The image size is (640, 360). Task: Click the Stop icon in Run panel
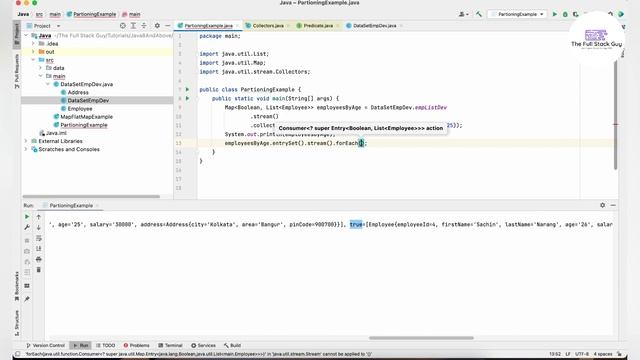point(27,240)
